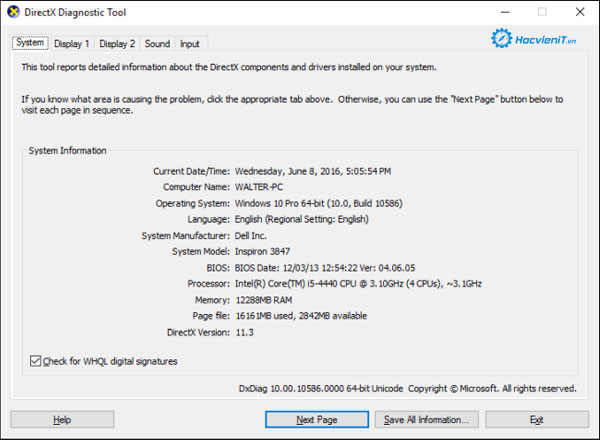This screenshot has height=440, width=600.
Task: Exit the diagnostic tool
Action: click(537, 420)
